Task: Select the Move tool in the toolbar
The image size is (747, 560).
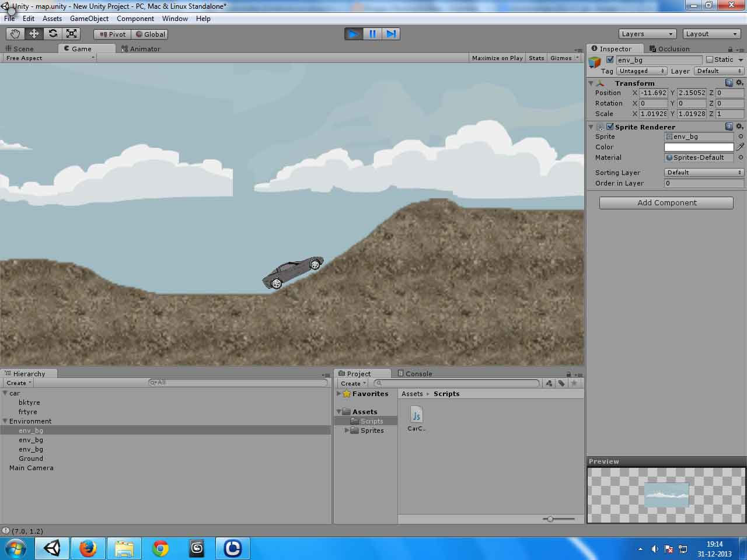Action: pos(34,34)
